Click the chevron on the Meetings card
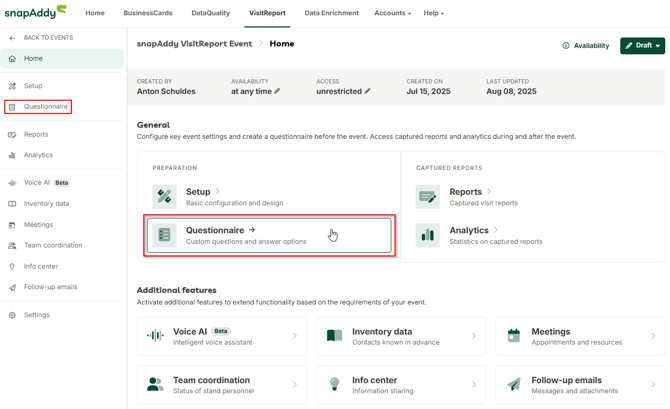 (x=653, y=336)
